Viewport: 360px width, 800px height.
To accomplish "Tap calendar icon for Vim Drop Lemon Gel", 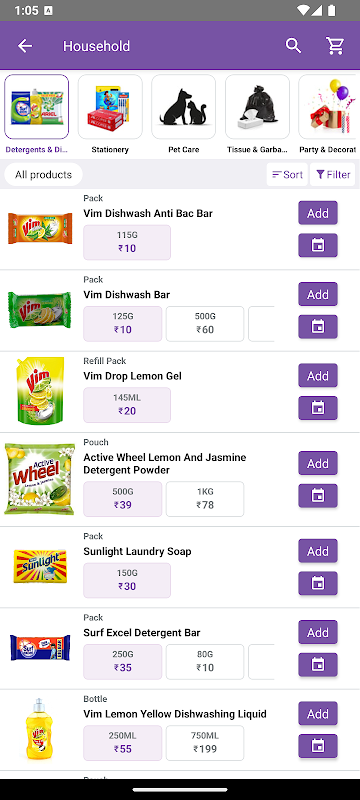I will (318, 408).
